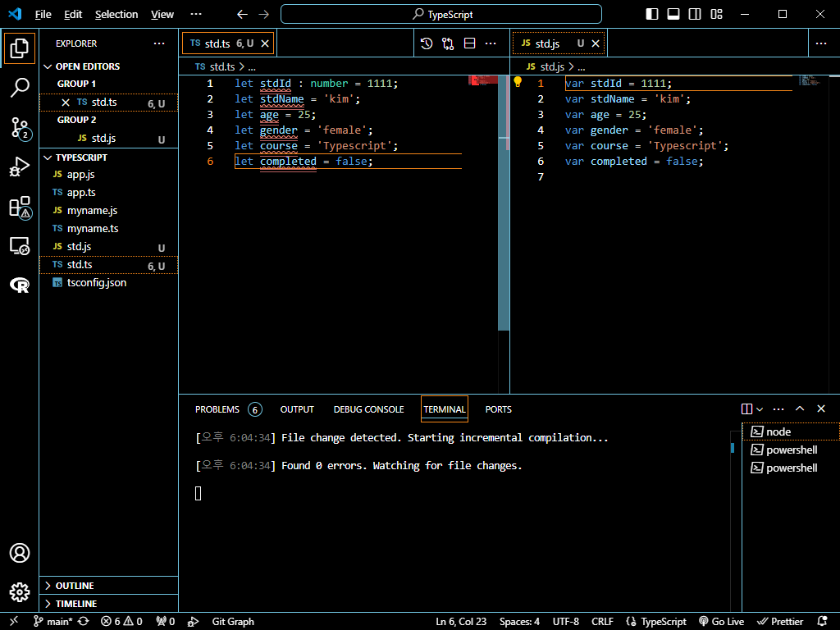Image resolution: width=840 pixels, height=630 pixels.
Task: Toggle the secondary side bar layout
Action: 694,15
